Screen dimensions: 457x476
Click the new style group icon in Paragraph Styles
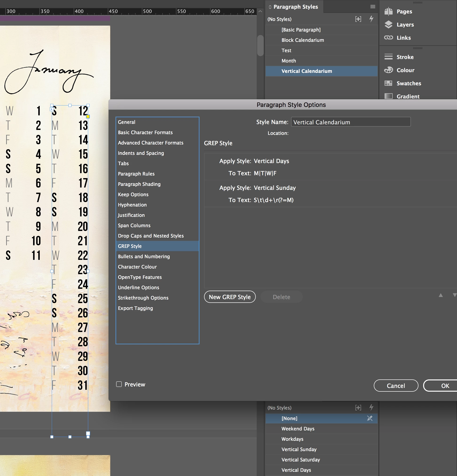[358, 19]
